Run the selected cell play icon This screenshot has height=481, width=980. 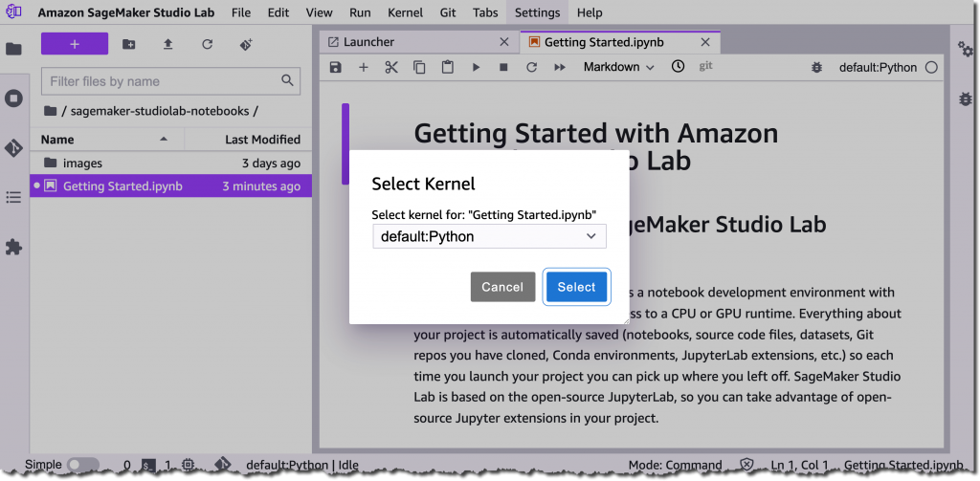click(476, 68)
